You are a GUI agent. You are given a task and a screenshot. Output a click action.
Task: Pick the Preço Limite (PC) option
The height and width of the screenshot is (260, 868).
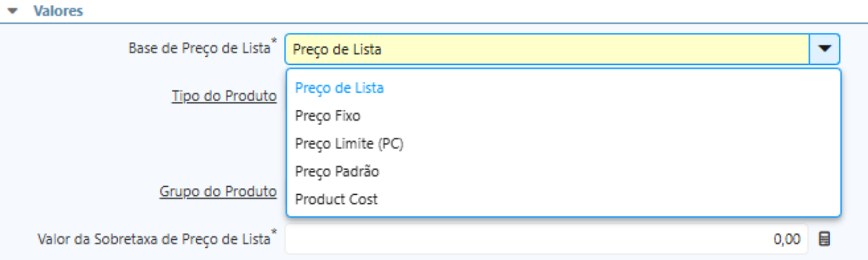coord(349,143)
